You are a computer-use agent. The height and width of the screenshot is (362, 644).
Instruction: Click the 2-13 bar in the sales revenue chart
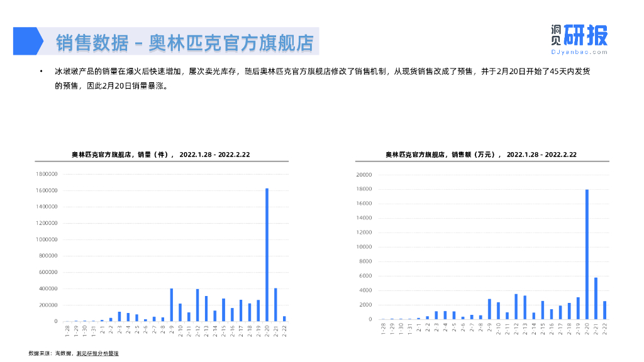pos(525,307)
